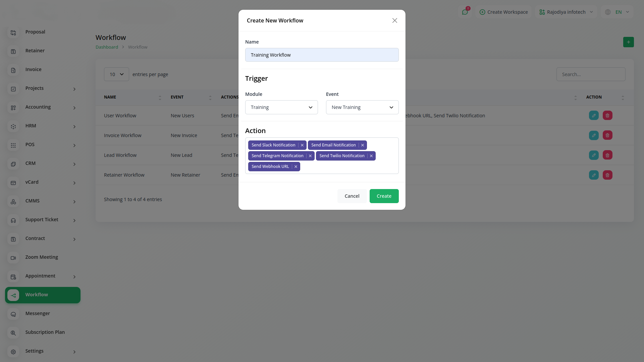This screenshot has width=644, height=362.
Task: Click the Retainer Workflow name cell
Action: [124, 175]
